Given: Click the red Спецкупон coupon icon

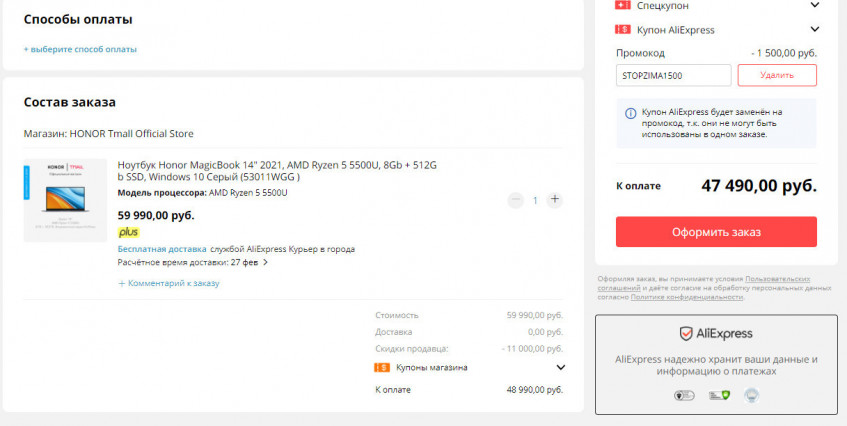Looking at the screenshot, I should pyautogui.click(x=623, y=5).
